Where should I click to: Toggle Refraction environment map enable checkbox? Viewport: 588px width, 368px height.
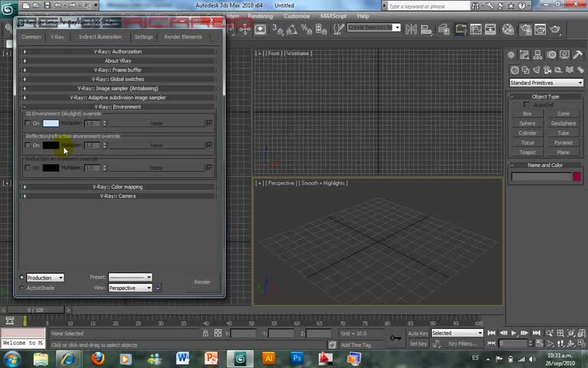coord(209,167)
